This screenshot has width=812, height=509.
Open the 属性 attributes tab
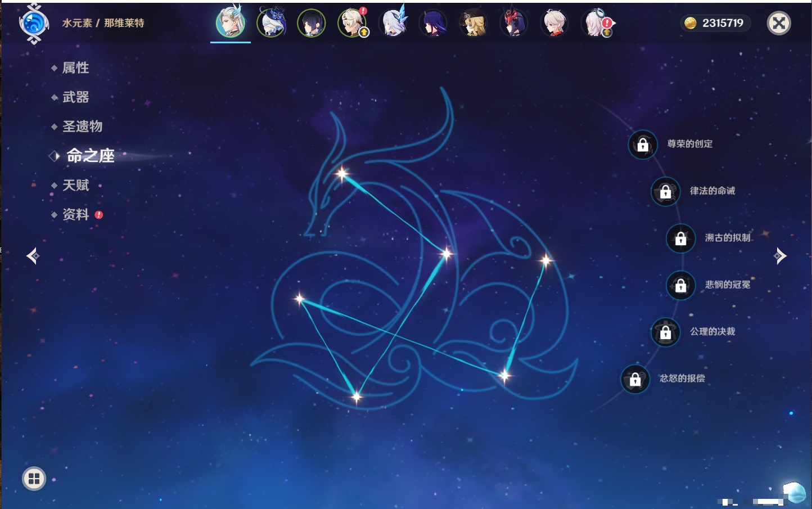(75, 68)
